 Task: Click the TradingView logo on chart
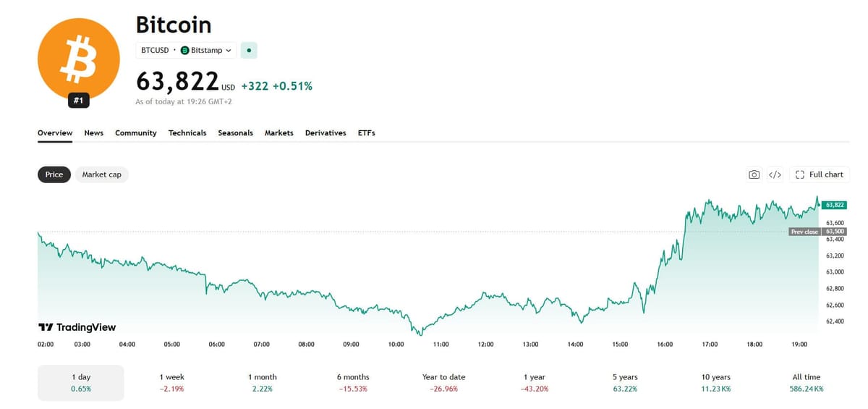click(x=77, y=327)
